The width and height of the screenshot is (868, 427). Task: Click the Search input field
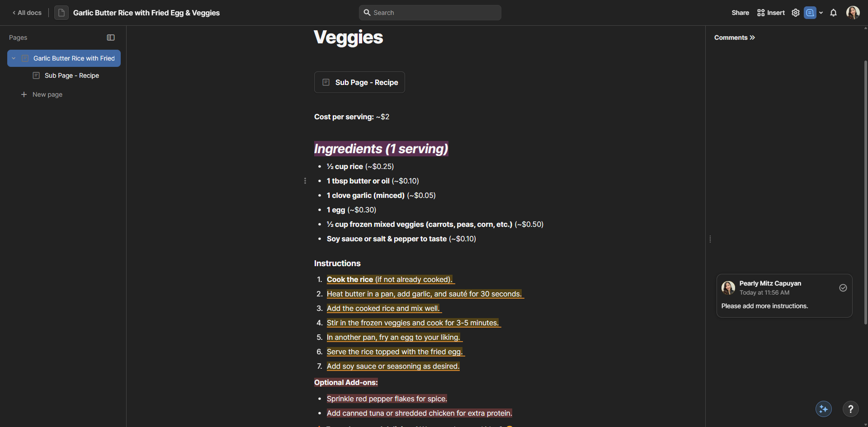coord(430,13)
